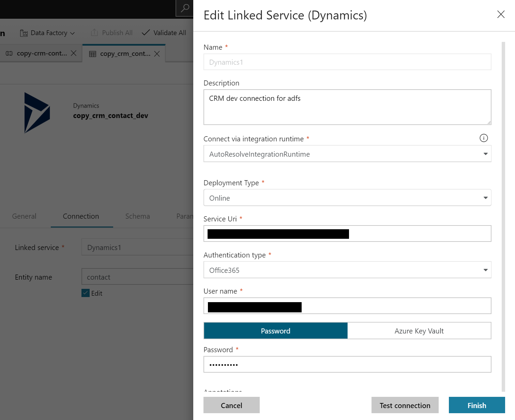Switch to Azure Key Vault option
This screenshot has width=515, height=420.
tap(419, 331)
